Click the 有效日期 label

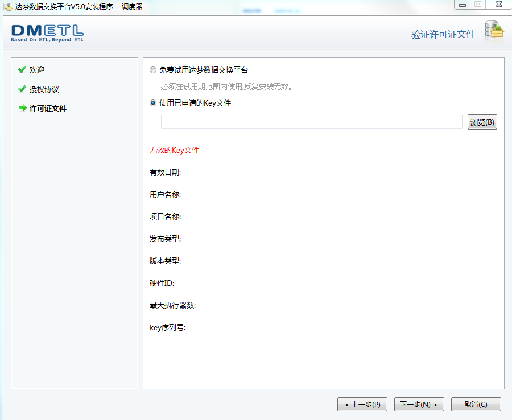click(165, 173)
